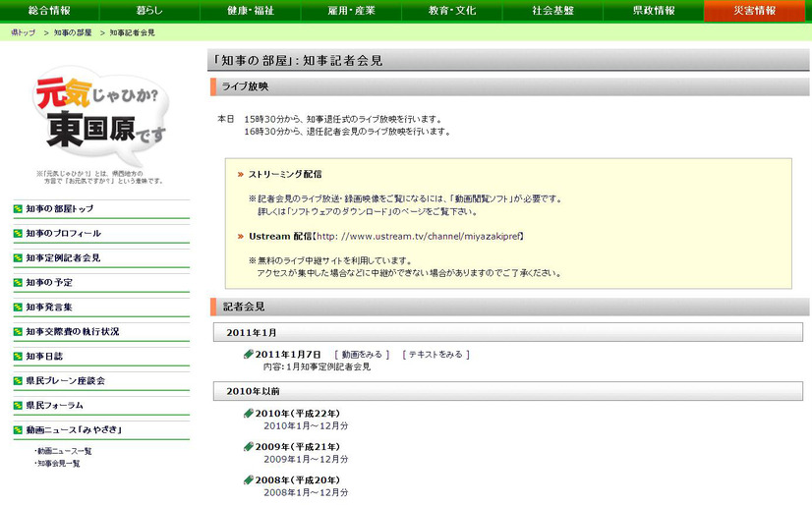812x505 pixels.
Task: Select 知事定例記者会見 in the sidebar
Action: click(63, 258)
